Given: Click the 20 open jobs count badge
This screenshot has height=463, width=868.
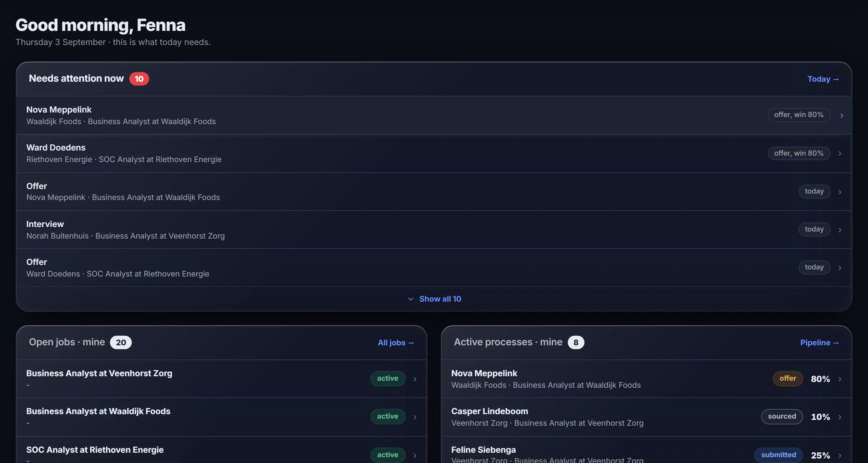Looking at the screenshot, I should click(x=121, y=342).
